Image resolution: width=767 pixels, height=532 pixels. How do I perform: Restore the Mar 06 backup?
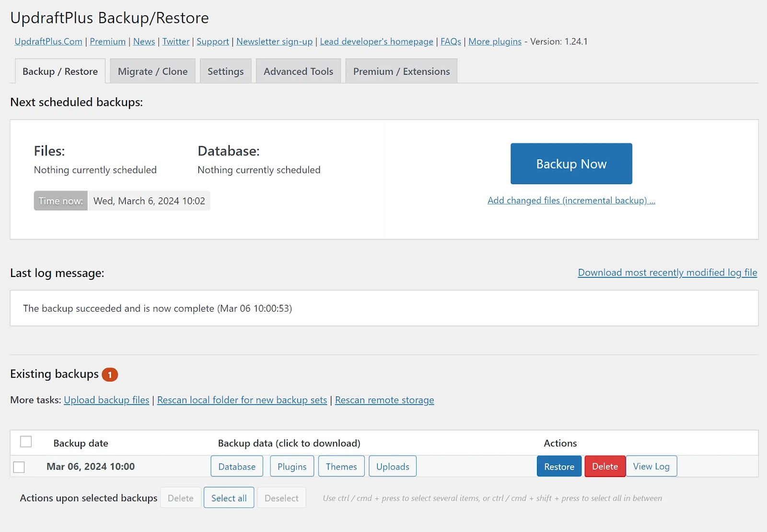[x=558, y=466]
